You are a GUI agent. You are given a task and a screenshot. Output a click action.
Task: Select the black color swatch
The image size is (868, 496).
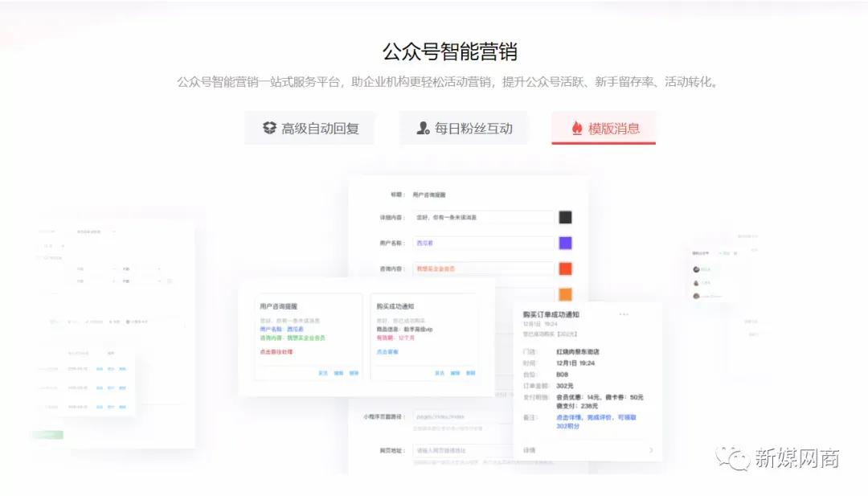pyautogui.click(x=565, y=217)
